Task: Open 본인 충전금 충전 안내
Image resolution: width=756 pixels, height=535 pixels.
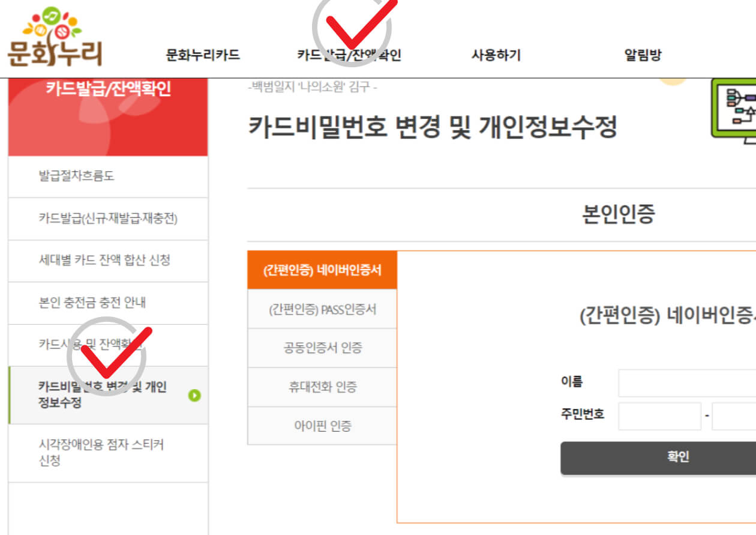Action: tap(109, 303)
